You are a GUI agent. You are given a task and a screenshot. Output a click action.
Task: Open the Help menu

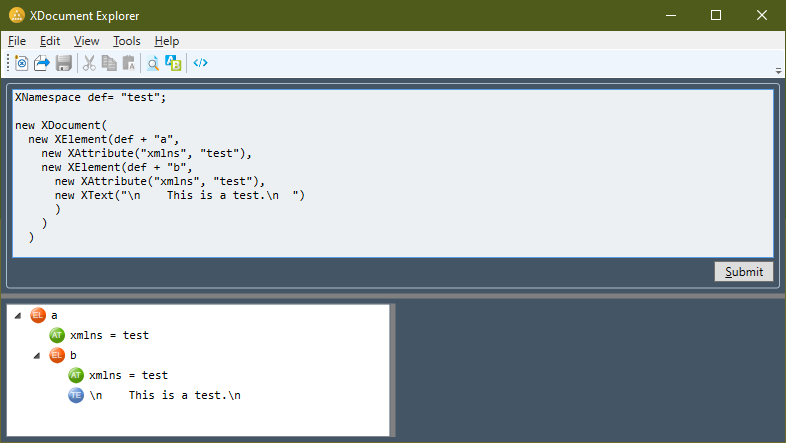pyautogui.click(x=166, y=41)
